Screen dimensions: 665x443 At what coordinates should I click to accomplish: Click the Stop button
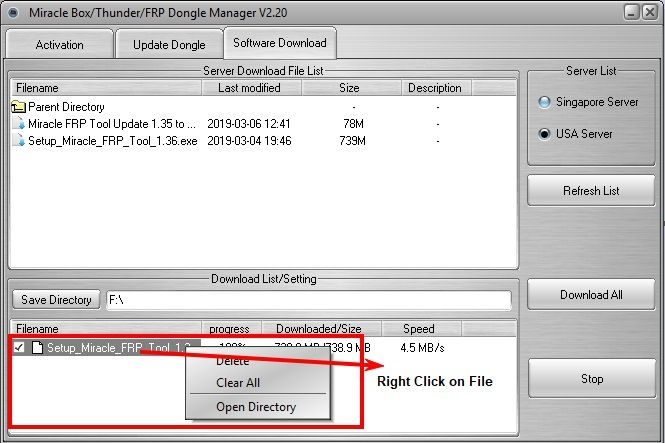[592, 379]
